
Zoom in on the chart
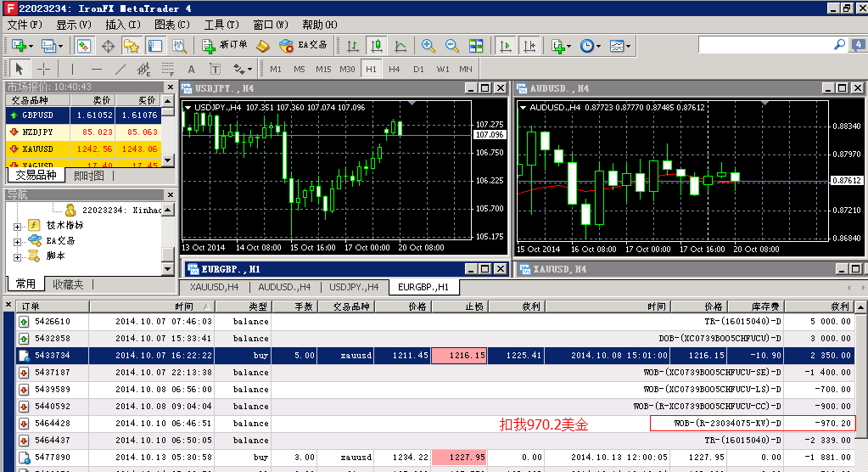(x=428, y=46)
